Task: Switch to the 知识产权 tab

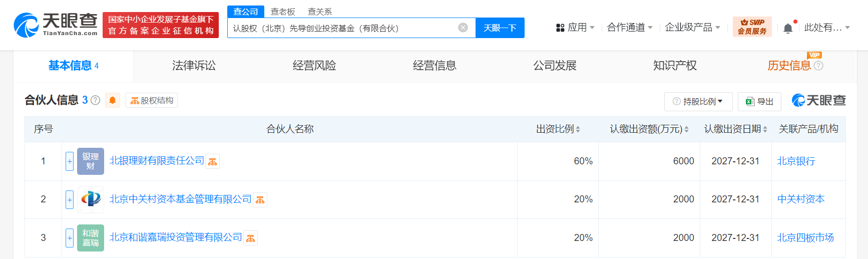Action: [675, 66]
